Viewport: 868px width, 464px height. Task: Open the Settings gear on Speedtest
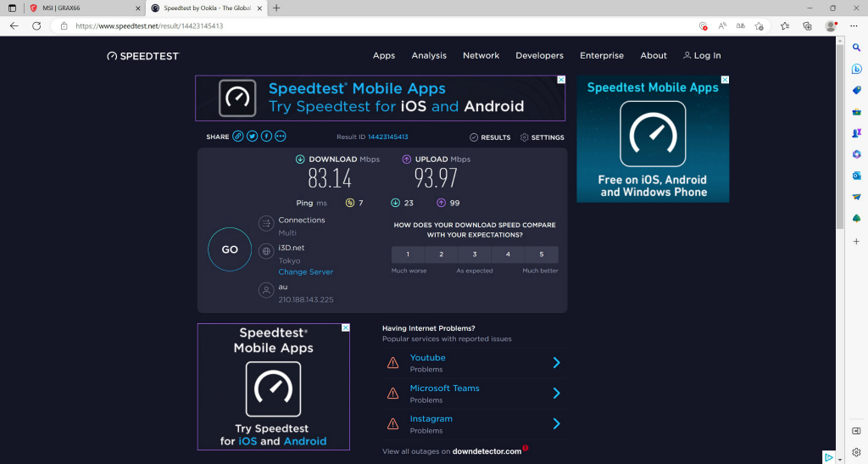tap(542, 137)
